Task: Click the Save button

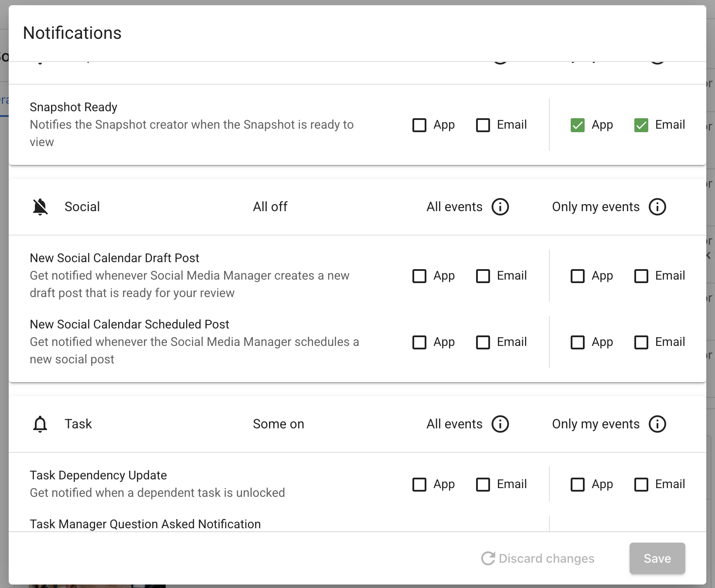Action: [x=657, y=558]
